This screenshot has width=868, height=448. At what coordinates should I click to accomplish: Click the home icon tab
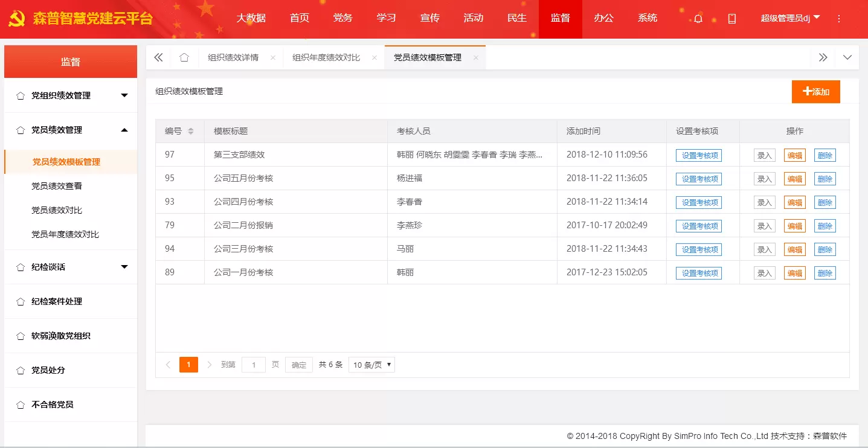(184, 57)
